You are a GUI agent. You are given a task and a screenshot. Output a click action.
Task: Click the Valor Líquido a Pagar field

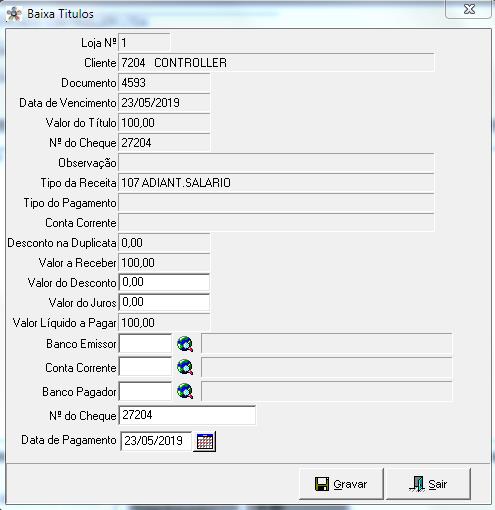pos(164,323)
